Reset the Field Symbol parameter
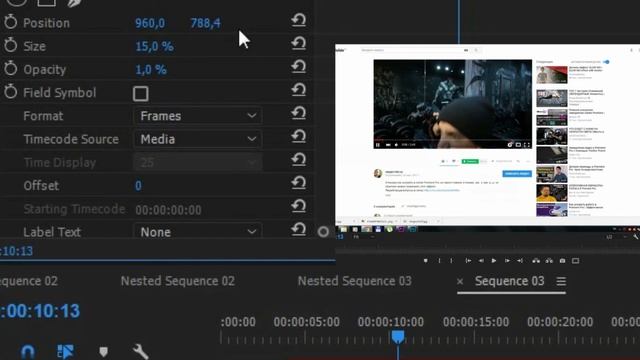 tap(299, 90)
